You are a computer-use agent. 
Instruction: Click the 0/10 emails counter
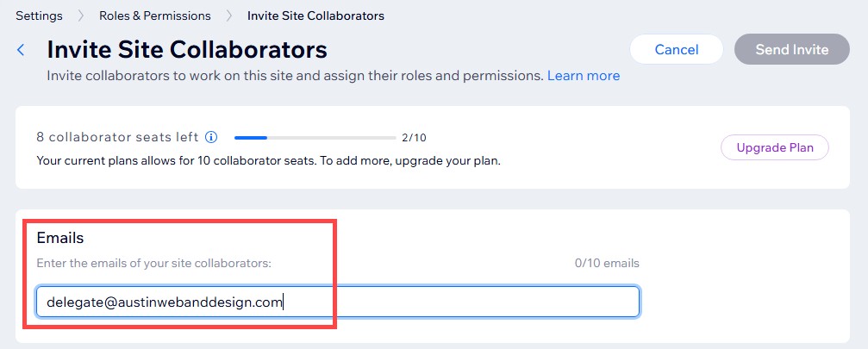(607, 264)
